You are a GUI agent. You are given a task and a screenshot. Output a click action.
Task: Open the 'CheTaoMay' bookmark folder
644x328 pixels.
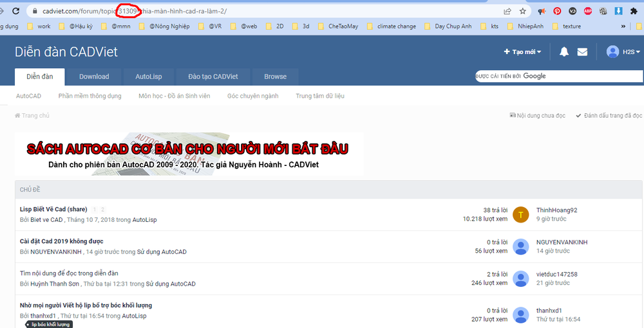point(338,26)
